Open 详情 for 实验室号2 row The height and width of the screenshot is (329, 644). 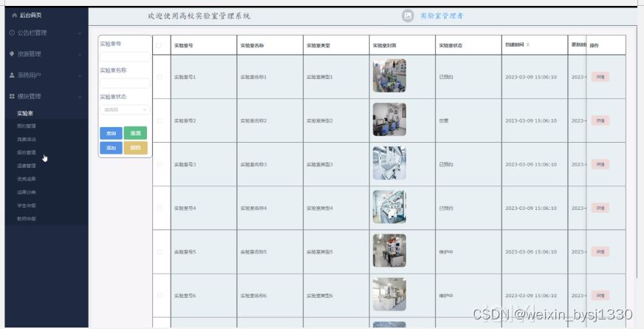600,121
